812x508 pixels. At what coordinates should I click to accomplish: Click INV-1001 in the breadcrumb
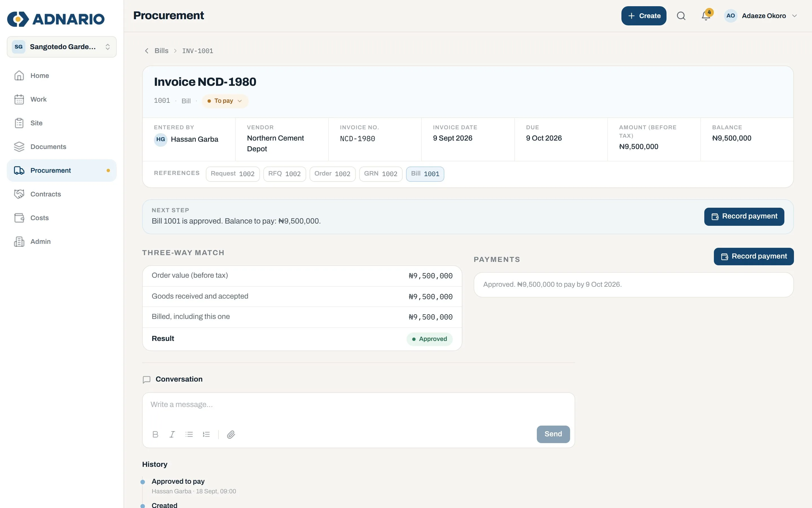coord(198,51)
